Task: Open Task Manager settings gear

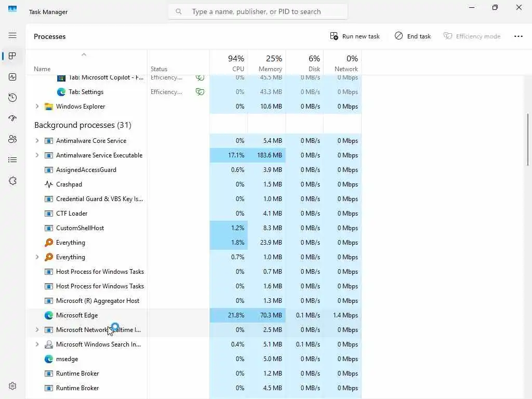Action: pyautogui.click(x=12, y=386)
